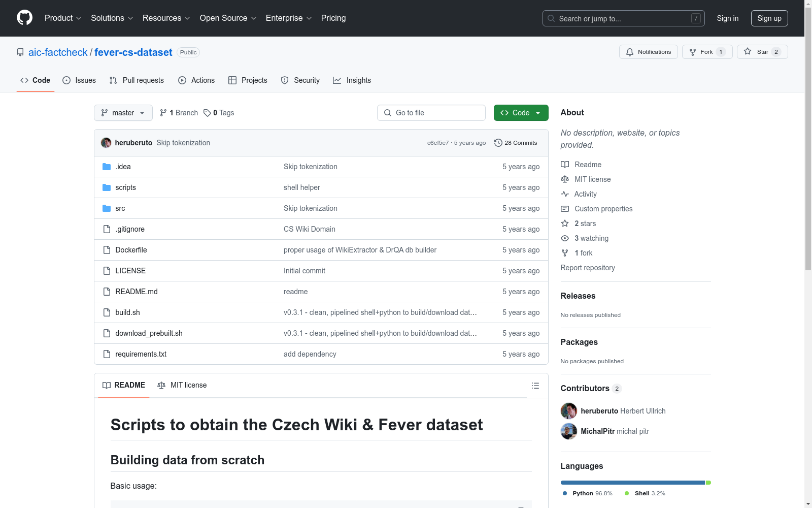812x508 pixels.
Task: Open the 'CS Wiki Domain' commit message
Action: (x=310, y=229)
